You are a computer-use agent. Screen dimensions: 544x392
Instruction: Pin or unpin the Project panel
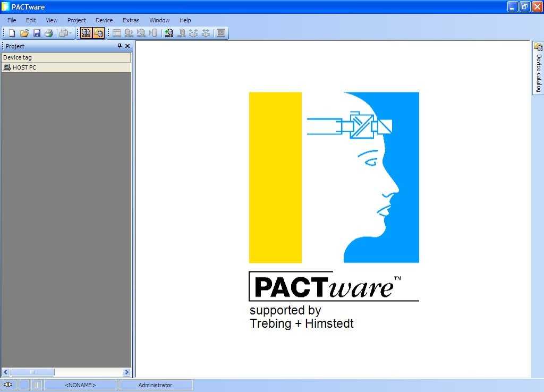point(120,46)
